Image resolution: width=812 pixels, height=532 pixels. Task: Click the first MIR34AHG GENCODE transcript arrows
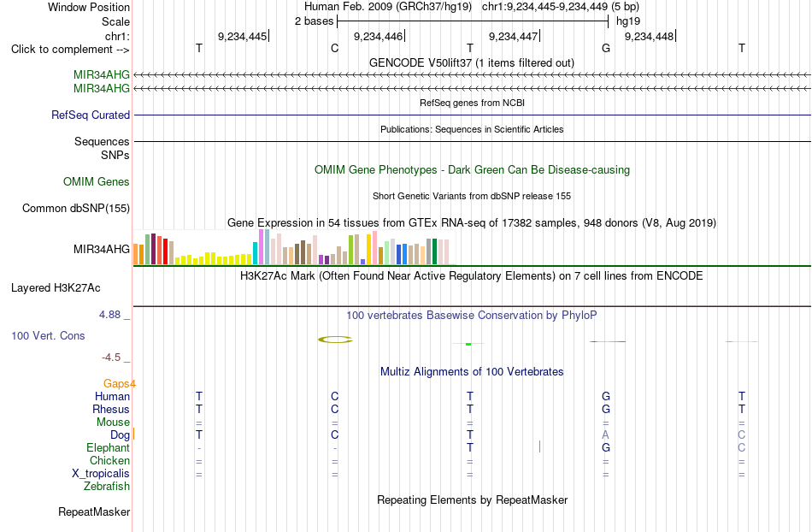pos(473,75)
